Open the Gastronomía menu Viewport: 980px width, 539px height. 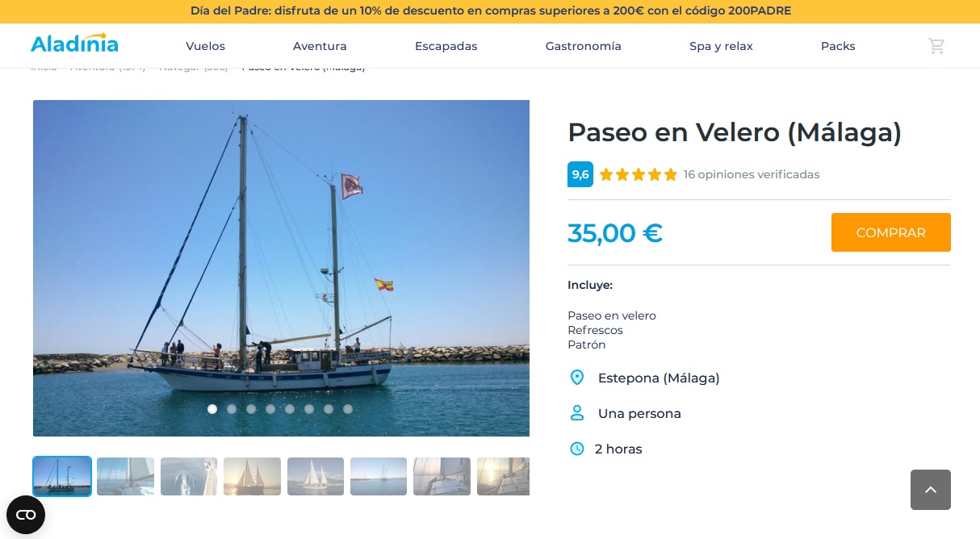point(583,46)
